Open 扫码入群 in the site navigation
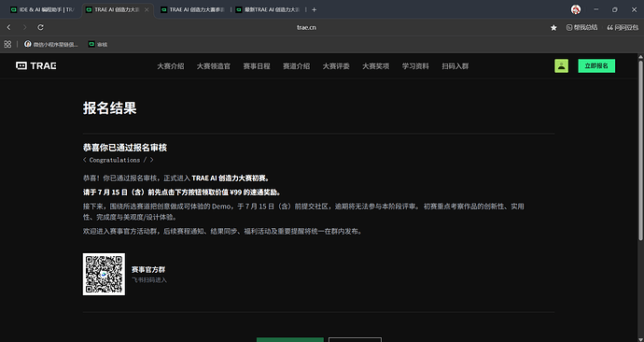 click(x=455, y=66)
